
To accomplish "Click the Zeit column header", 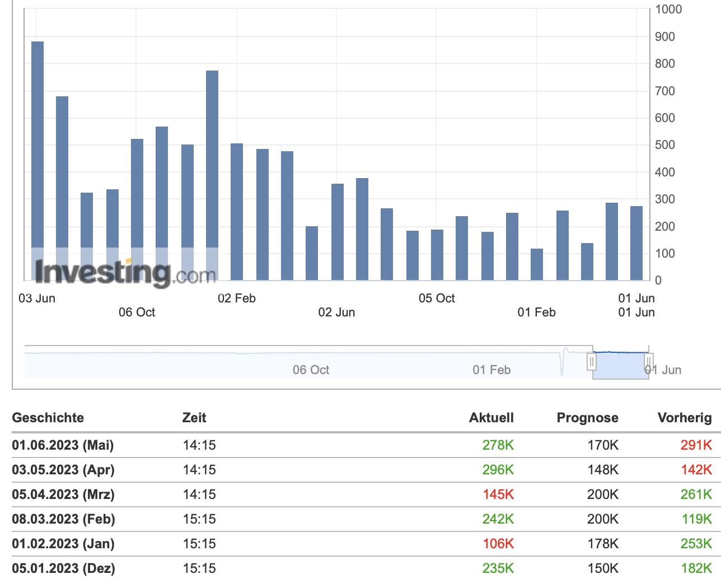I will click(194, 418).
